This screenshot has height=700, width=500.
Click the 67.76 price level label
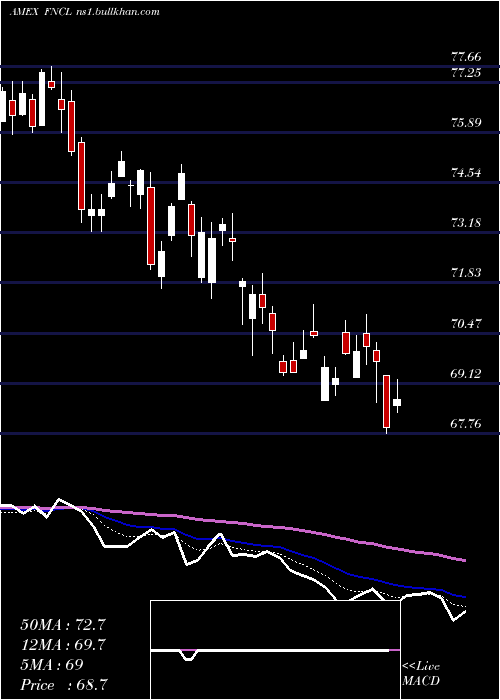coord(466,424)
